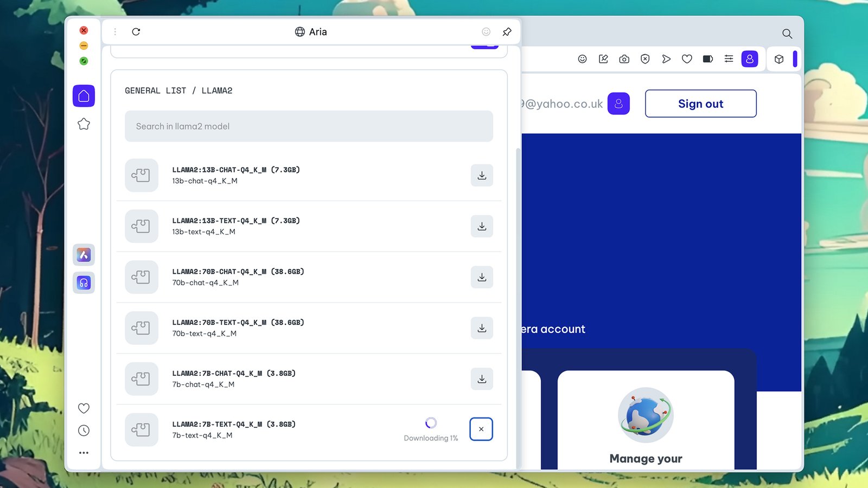
Task: Open the Aria home sidebar icon
Action: point(84,96)
